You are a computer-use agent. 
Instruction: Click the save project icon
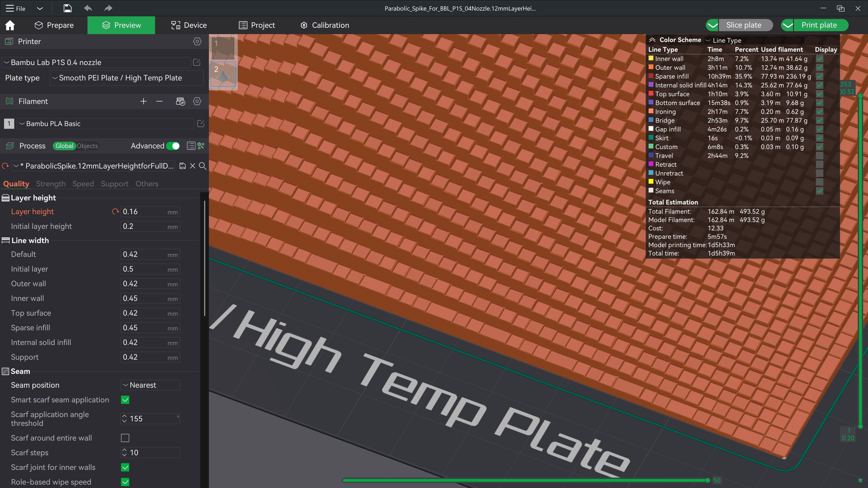tap(67, 8)
